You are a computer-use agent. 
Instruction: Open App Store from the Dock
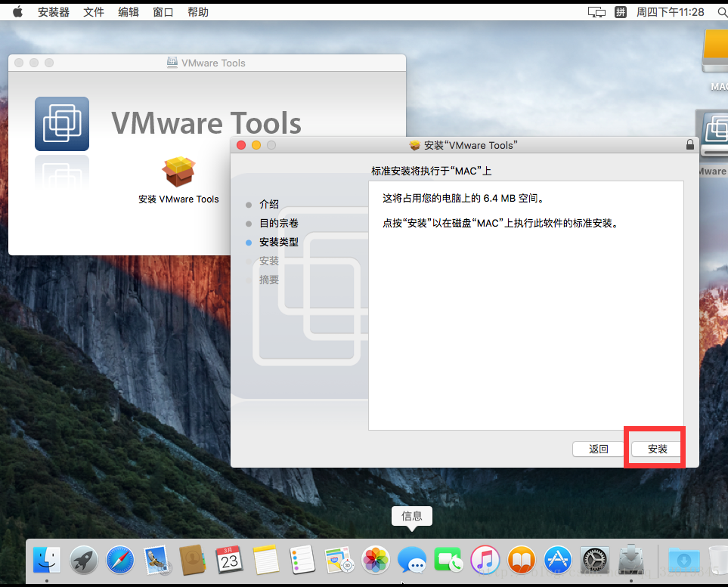click(558, 560)
